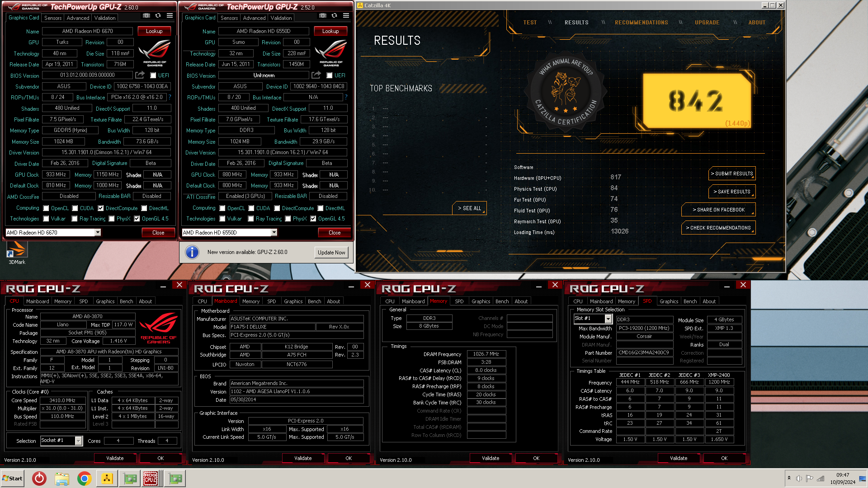This screenshot has height=488, width=868.
Task: Click Start button on taskbar
Action: tap(13, 478)
